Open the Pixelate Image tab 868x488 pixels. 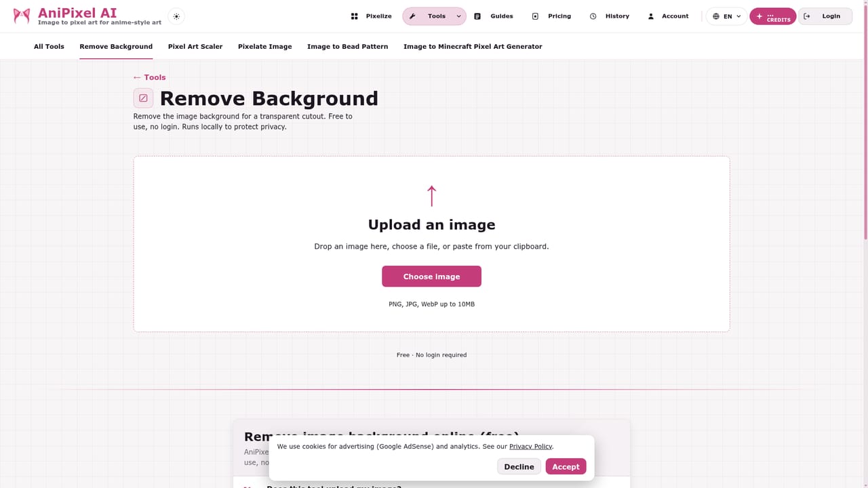[265, 47]
